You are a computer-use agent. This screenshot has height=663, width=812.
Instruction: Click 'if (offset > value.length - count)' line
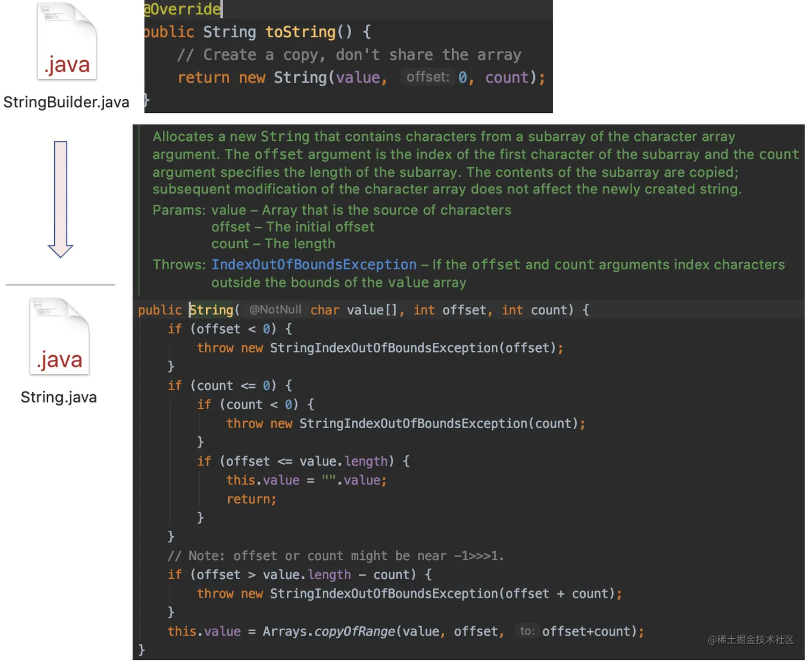(300, 575)
